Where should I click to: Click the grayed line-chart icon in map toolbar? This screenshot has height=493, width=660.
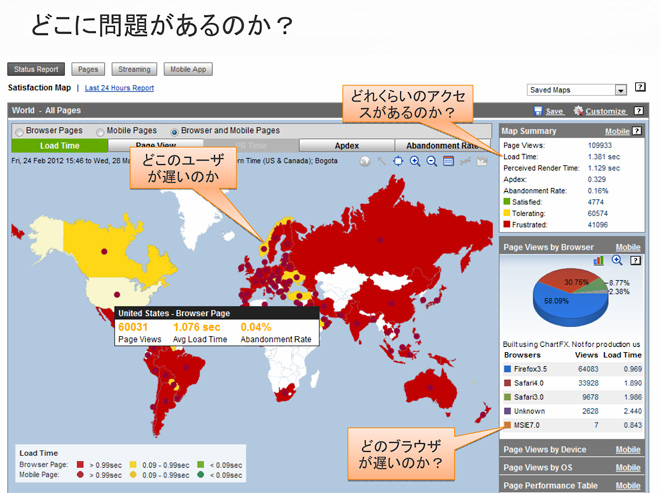[465, 161]
